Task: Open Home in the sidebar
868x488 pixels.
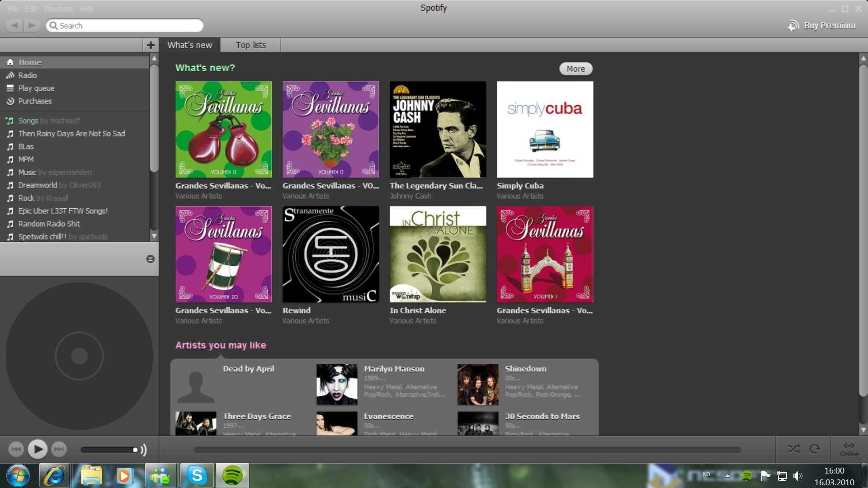Action: click(75, 62)
